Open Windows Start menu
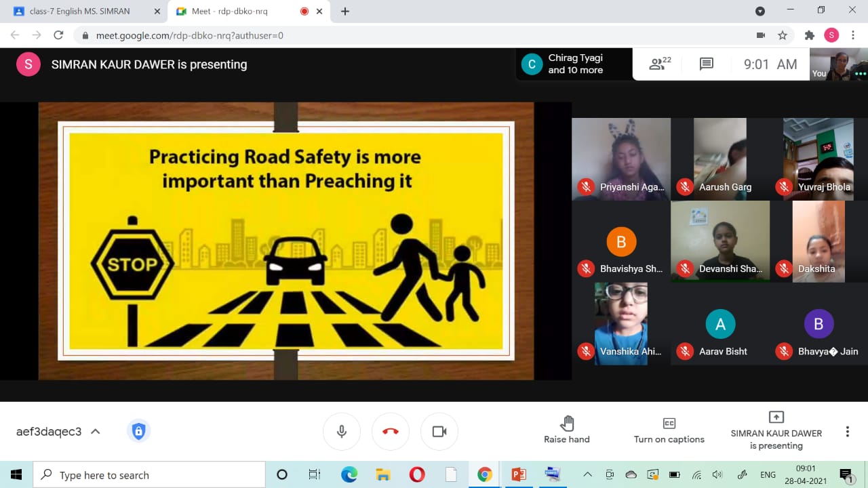Screen dimensions: 868x488 tap(16, 474)
